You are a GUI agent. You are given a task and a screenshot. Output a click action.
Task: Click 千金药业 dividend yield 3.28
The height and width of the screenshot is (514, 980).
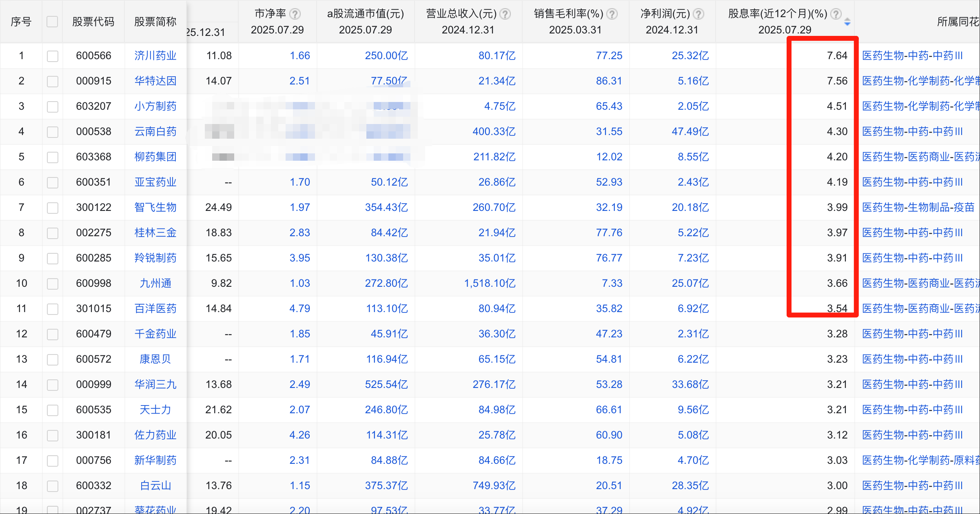[x=837, y=334]
